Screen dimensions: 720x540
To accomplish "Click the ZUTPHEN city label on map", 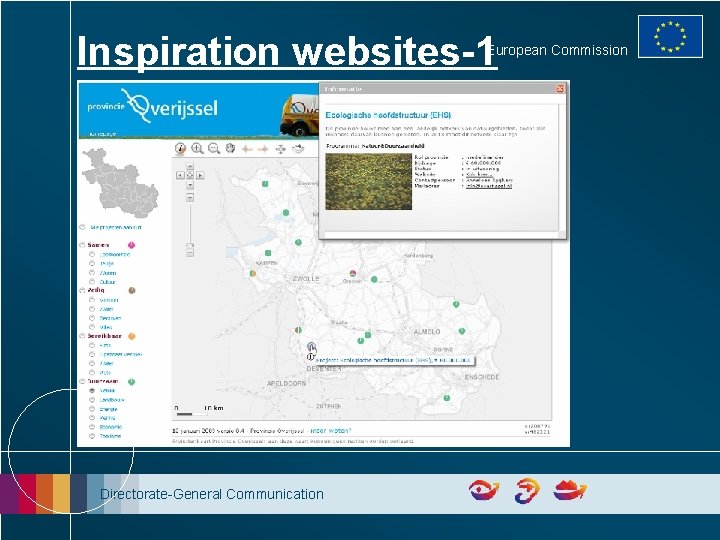I will point(328,406).
